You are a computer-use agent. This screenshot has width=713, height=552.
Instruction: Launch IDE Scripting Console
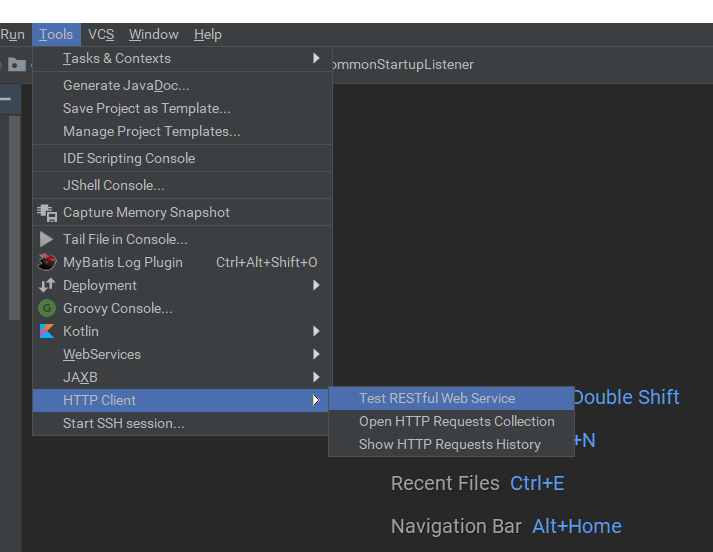[182, 158]
